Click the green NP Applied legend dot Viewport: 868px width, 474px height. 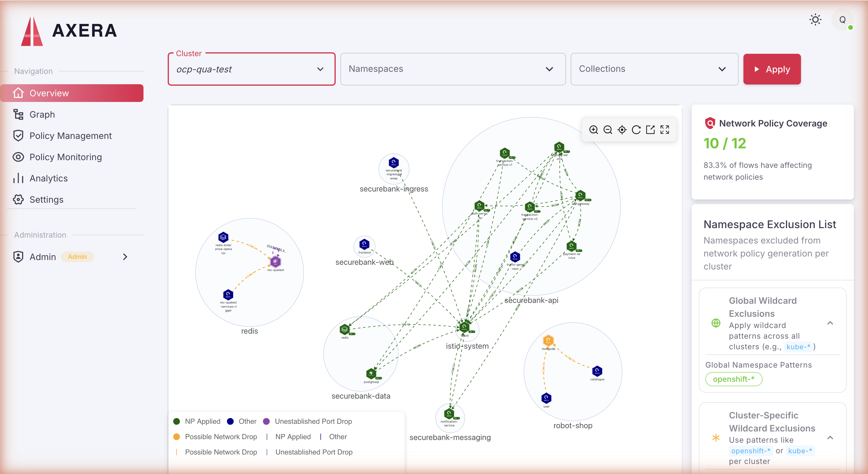(177, 421)
